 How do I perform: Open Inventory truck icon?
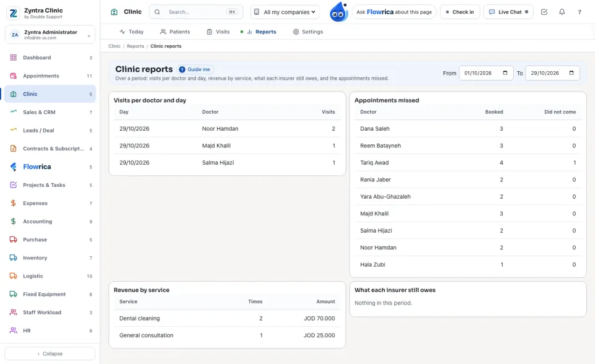(13, 258)
